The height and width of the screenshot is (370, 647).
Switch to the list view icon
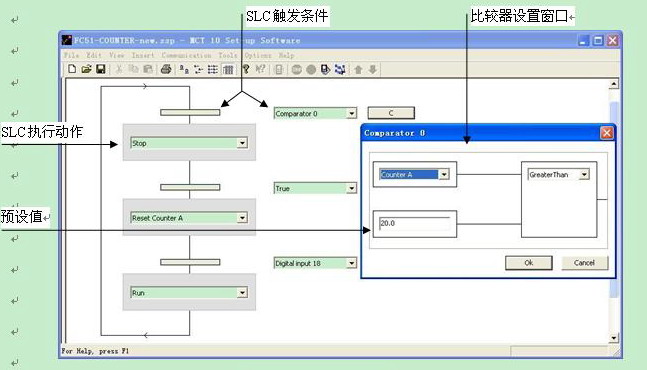pos(213,69)
